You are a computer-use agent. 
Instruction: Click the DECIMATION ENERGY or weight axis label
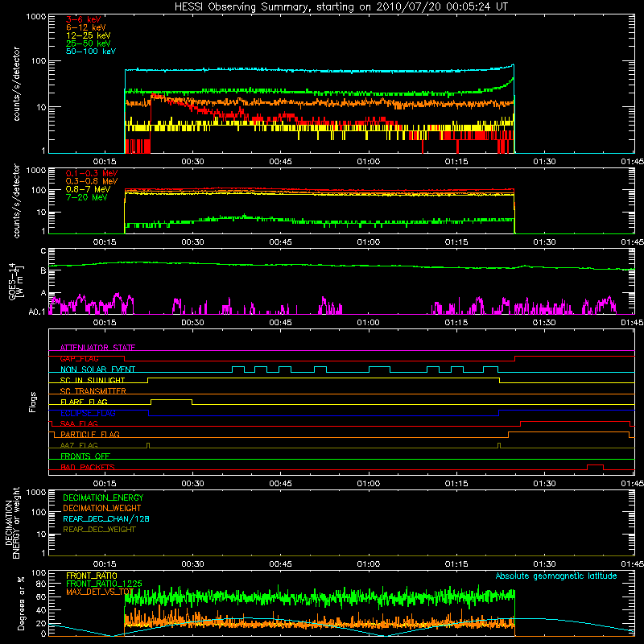12,522
